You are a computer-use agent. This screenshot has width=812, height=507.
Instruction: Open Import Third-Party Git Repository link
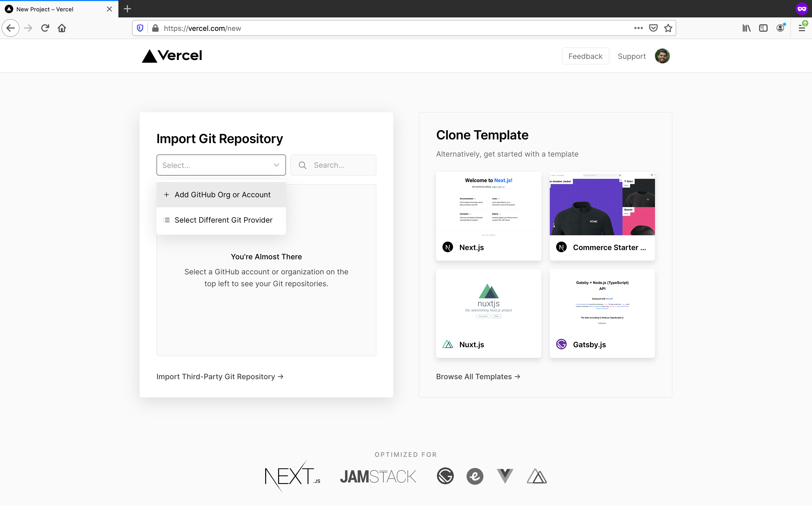[x=220, y=377]
